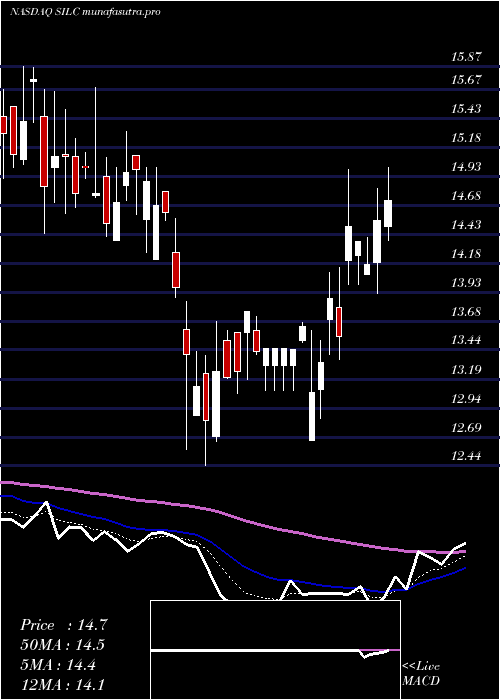Select the 5MA : 14.4 legend entry
Screen dimensions: 500x700
click(x=58, y=665)
